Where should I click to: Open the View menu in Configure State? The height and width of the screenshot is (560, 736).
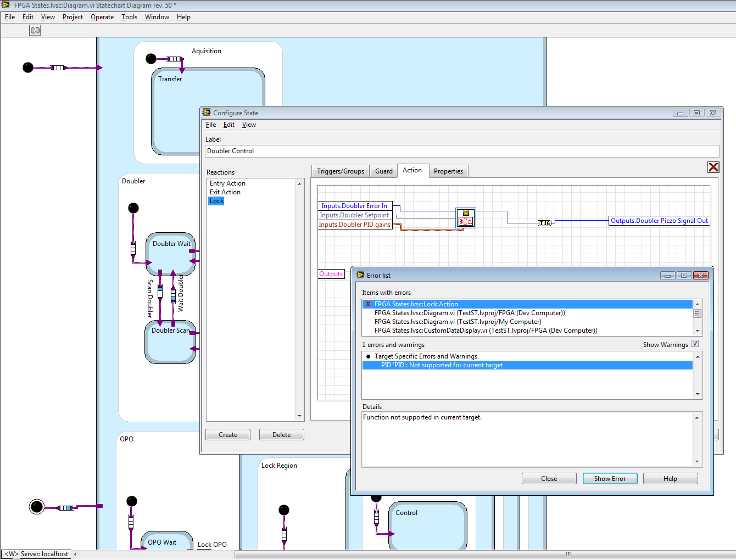249,125
